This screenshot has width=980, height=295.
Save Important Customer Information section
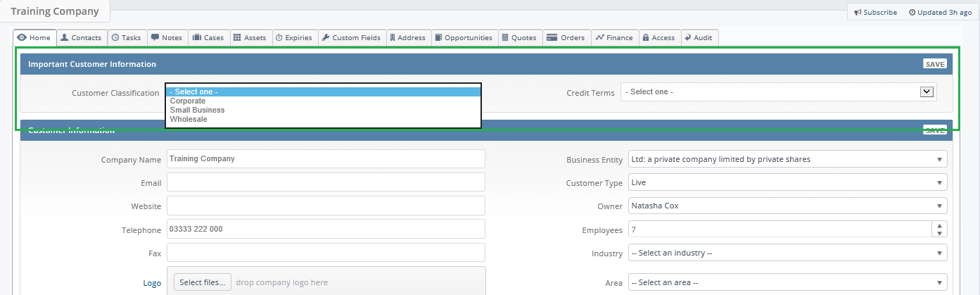[x=935, y=64]
